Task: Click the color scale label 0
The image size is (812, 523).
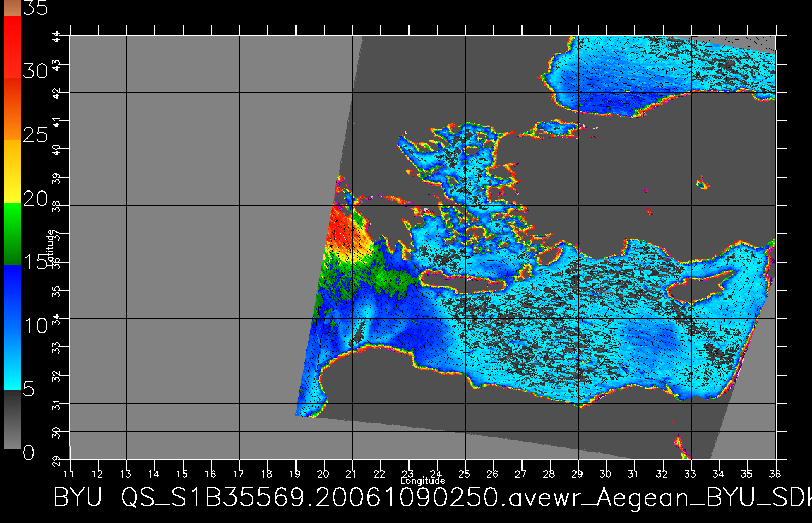Action: coord(29,453)
